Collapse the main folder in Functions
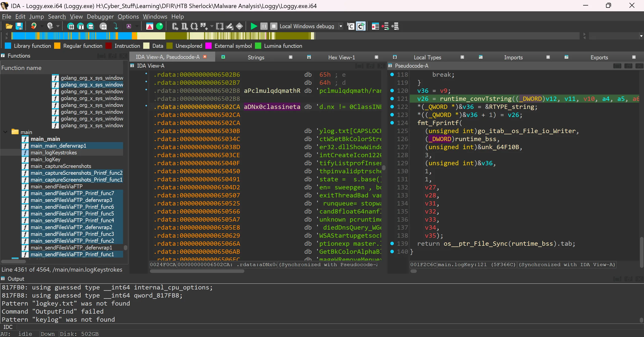The height and width of the screenshot is (337, 644). [5, 132]
